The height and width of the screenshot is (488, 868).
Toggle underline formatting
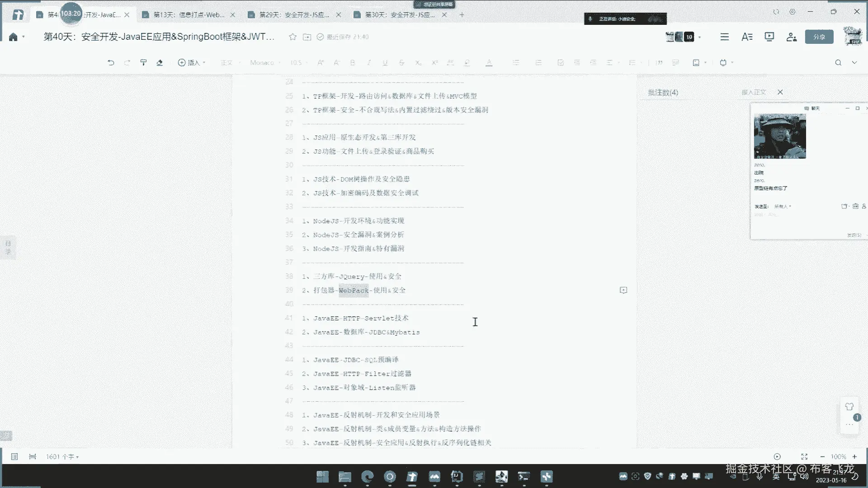tap(385, 63)
